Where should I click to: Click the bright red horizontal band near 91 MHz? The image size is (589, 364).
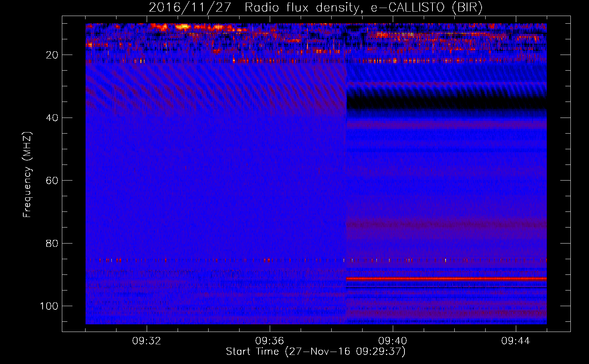[x=446, y=278]
